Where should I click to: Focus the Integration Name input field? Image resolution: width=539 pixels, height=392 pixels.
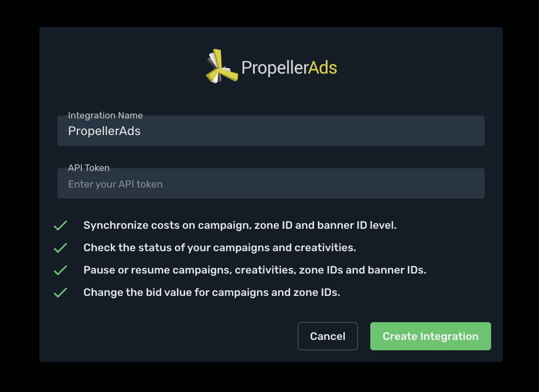tap(271, 131)
